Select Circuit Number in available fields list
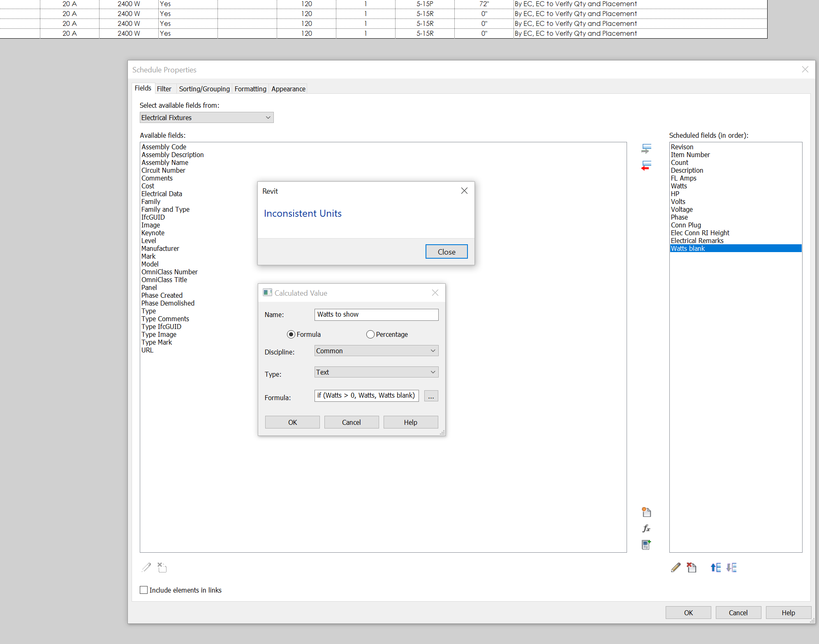Viewport: 819px width, 644px height. [163, 170]
